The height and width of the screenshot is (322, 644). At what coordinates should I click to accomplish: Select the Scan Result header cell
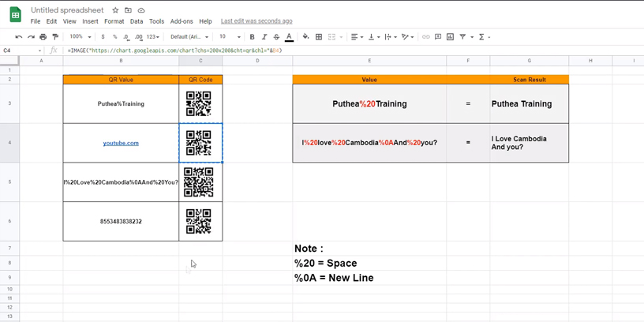click(530, 80)
